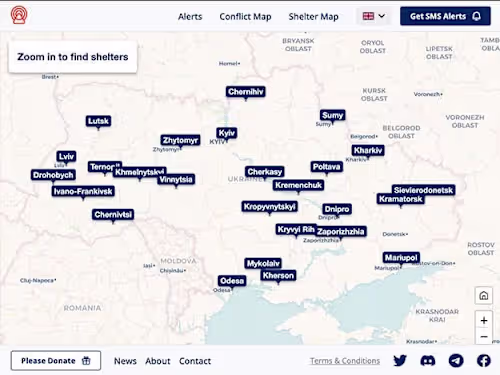The width and height of the screenshot is (500, 375).
Task: Go to Shelter Map
Action: pyautogui.click(x=313, y=16)
